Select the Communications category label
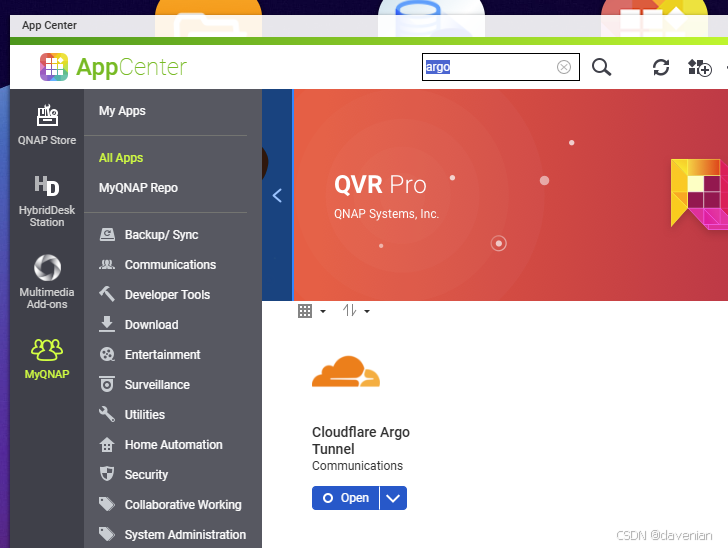The height and width of the screenshot is (548, 728). (170, 265)
